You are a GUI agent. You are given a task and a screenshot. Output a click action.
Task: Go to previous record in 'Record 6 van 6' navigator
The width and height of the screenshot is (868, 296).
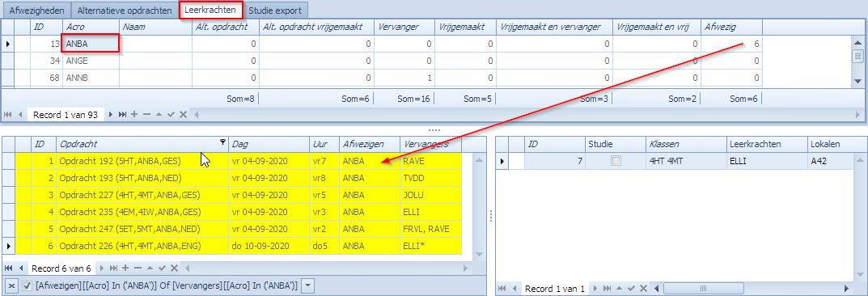pos(20,269)
